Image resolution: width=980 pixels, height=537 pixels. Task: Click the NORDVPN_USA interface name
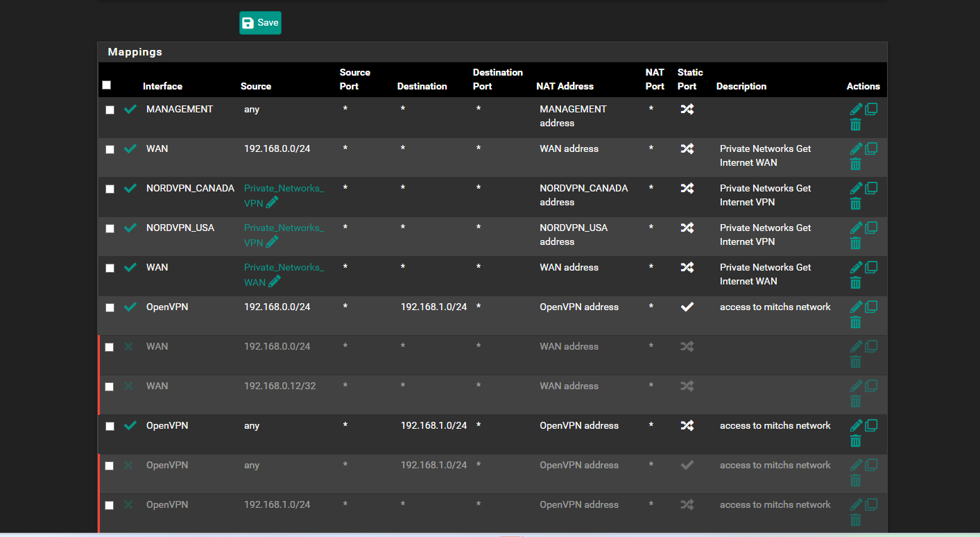click(180, 228)
